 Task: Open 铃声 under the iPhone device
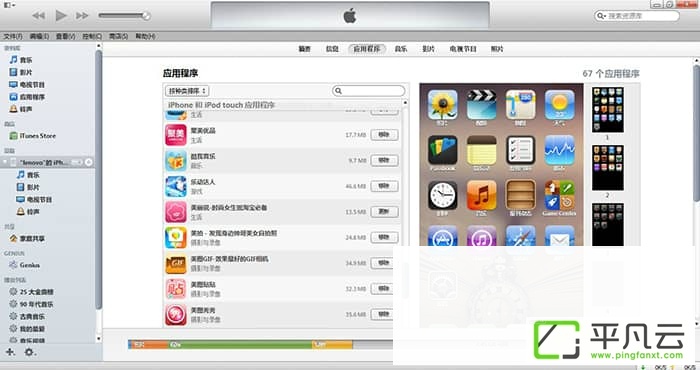(28, 212)
